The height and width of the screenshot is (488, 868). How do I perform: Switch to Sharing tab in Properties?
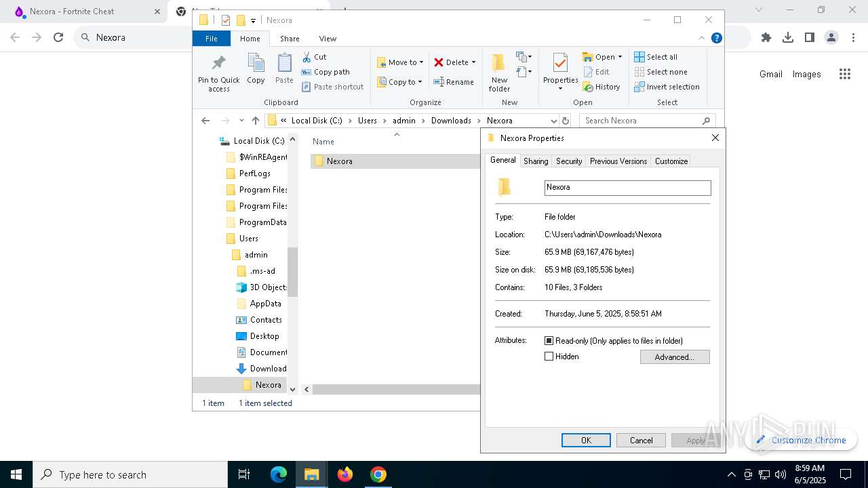pos(536,161)
